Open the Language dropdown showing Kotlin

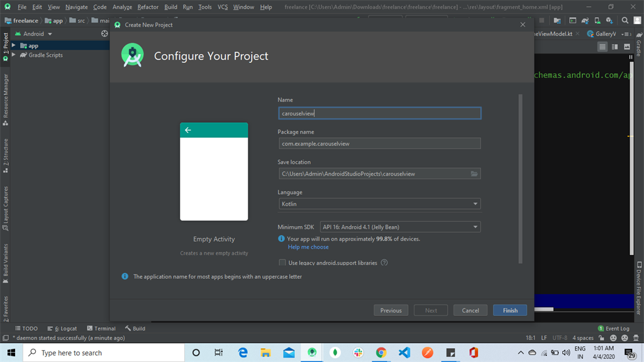pos(379,204)
